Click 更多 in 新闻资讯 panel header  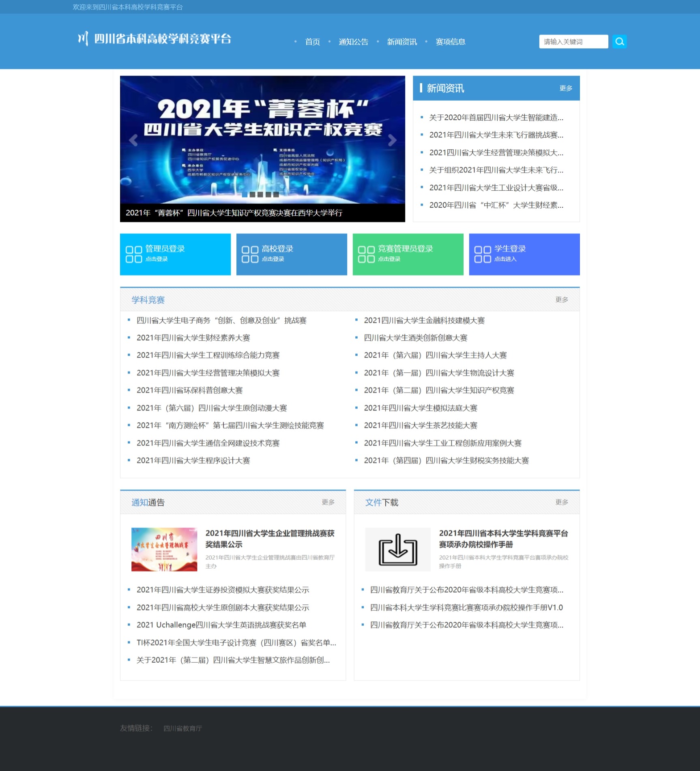pos(566,88)
